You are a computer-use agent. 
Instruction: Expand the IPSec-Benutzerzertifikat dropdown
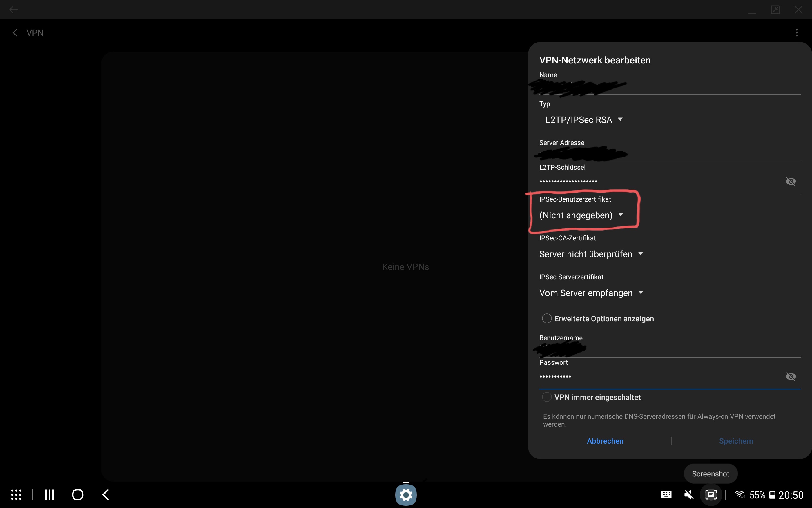point(581,215)
